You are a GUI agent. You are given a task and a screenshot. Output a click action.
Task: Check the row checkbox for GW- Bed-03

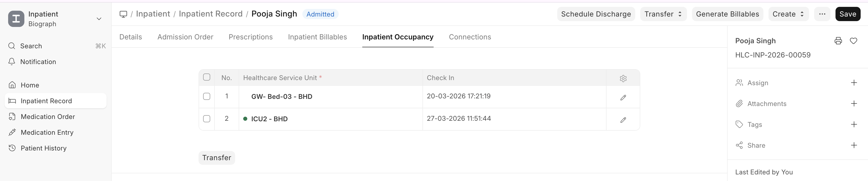tap(207, 96)
